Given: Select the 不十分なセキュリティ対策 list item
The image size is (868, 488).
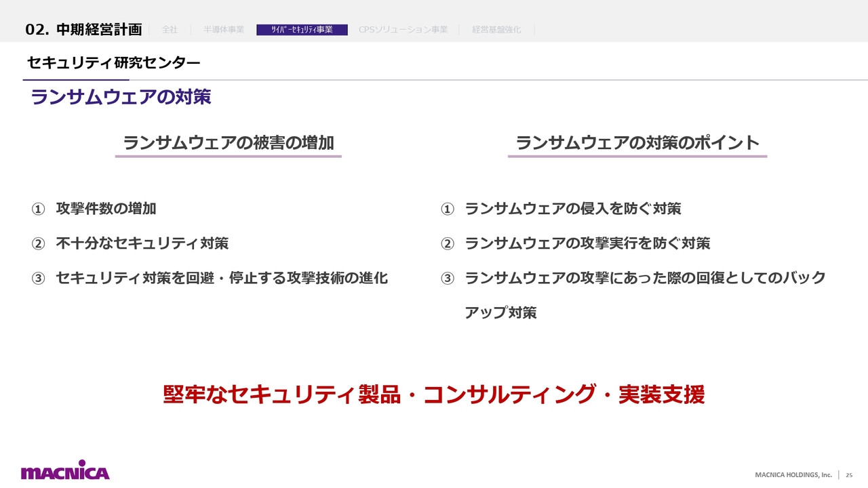Looking at the screenshot, I should (142, 243).
